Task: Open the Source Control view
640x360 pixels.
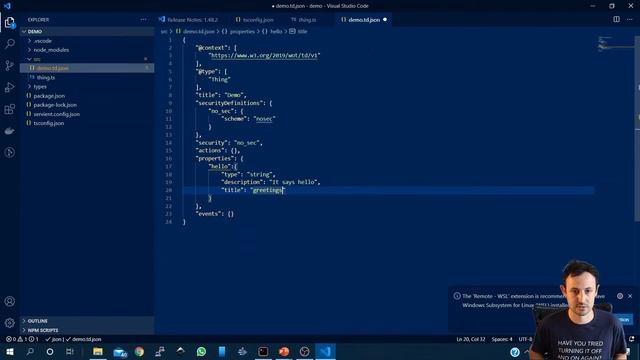Action: point(9,65)
